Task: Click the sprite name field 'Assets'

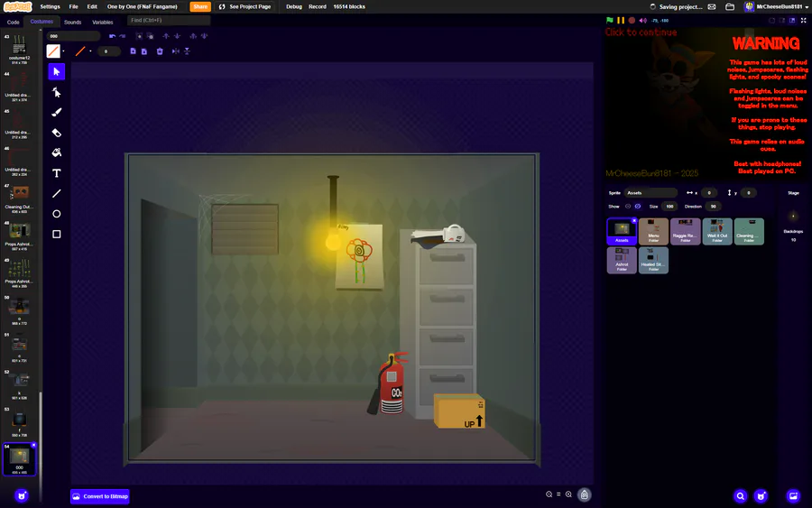Action: [651, 192]
